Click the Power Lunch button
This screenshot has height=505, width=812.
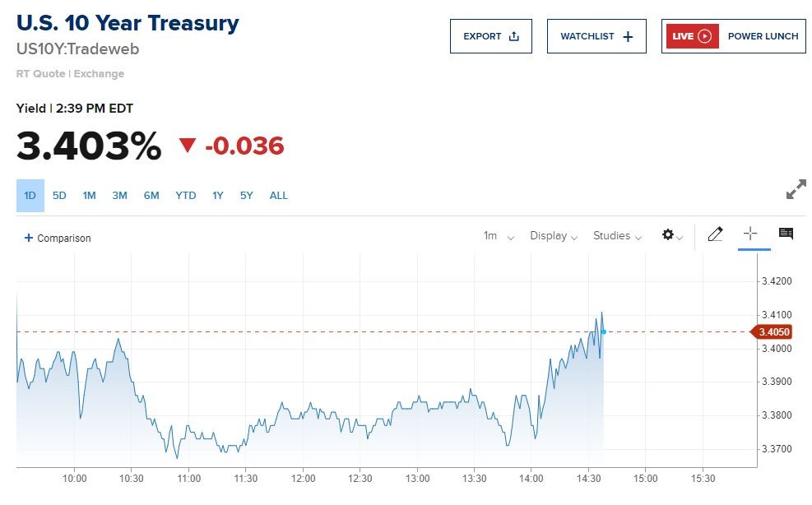763,36
